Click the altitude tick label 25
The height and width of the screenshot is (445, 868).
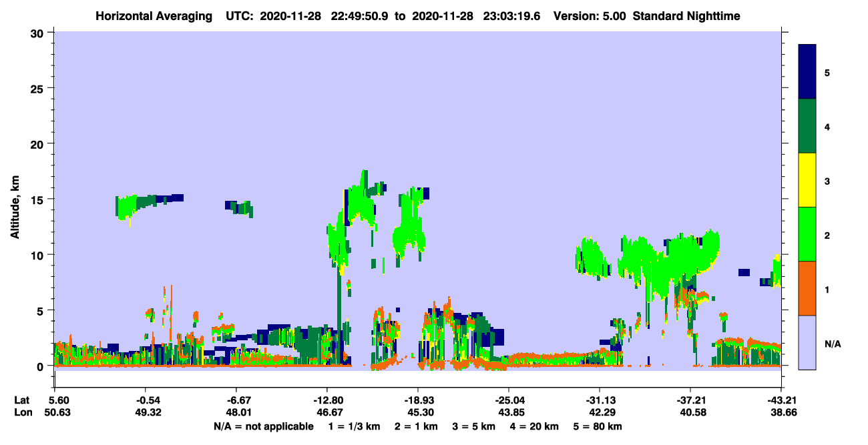(39, 88)
